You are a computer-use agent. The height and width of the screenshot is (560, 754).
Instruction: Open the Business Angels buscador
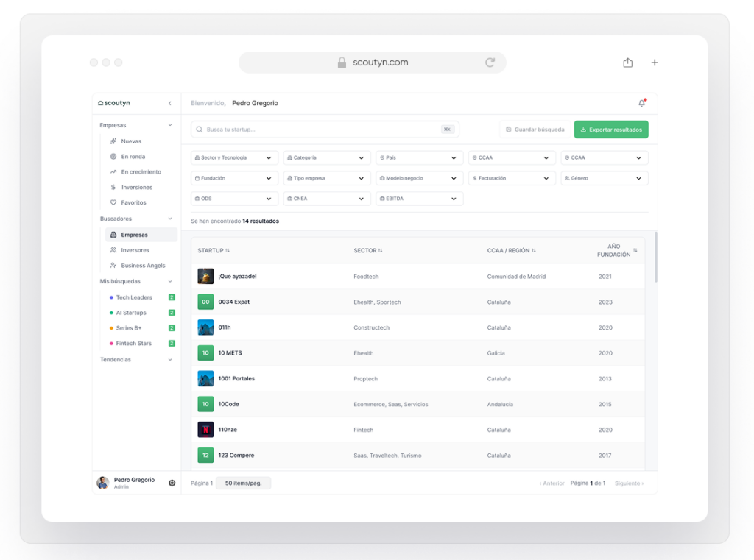pyautogui.click(x=114, y=265)
